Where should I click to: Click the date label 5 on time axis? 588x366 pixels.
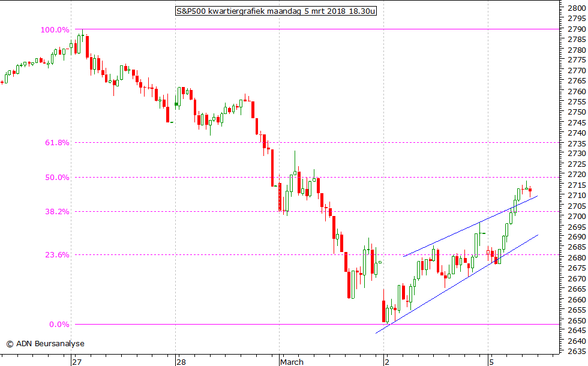coord(491,362)
